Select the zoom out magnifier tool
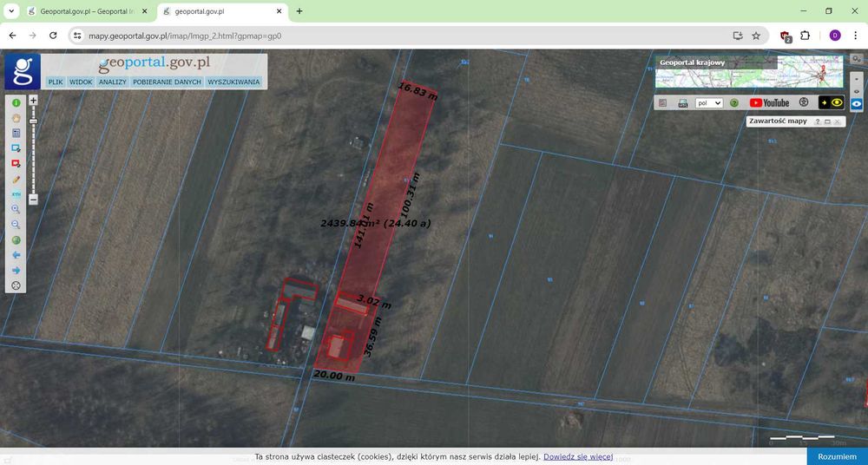 (16, 225)
